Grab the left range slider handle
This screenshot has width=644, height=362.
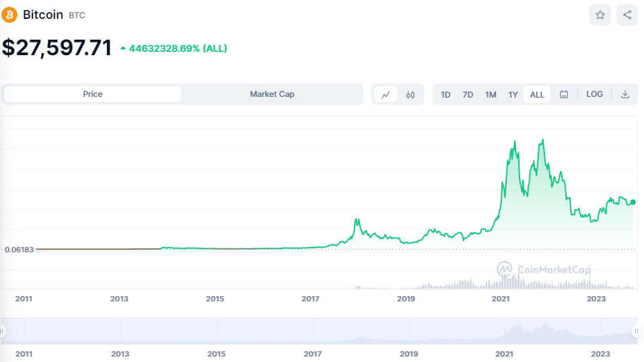click(x=3, y=331)
